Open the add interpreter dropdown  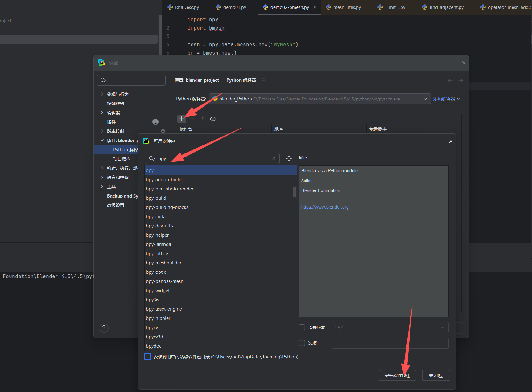click(x=447, y=99)
